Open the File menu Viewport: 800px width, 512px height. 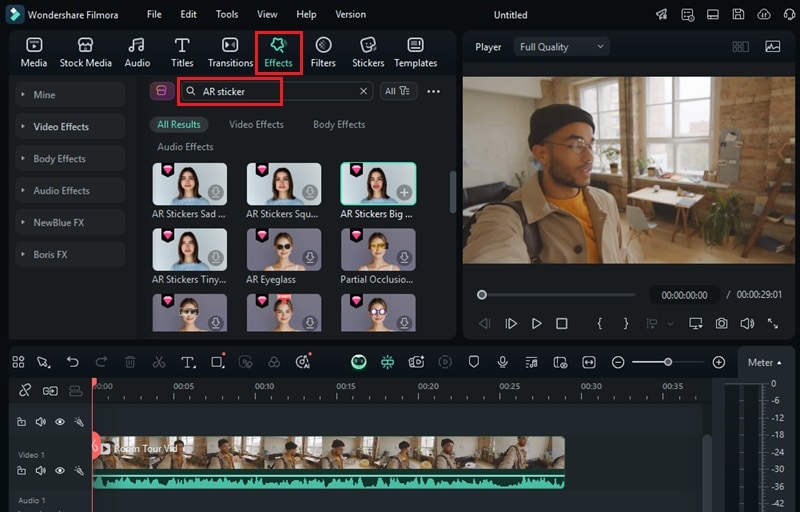[154, 14]
